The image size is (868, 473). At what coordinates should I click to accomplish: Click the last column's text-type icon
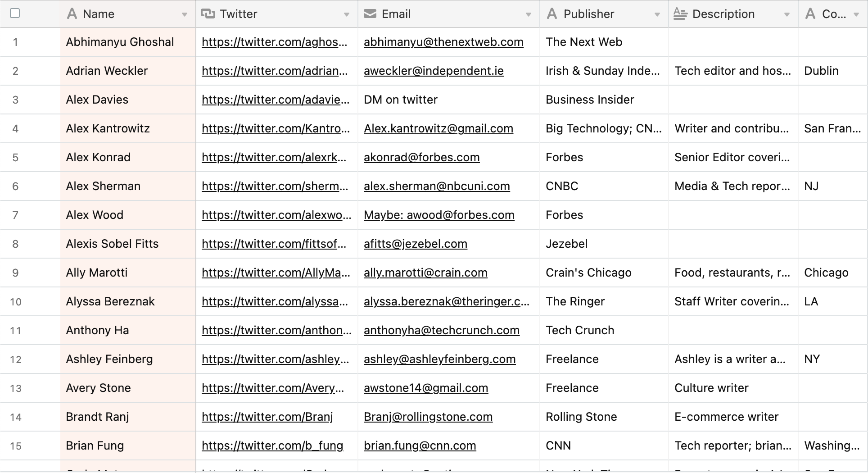(810, 14)
